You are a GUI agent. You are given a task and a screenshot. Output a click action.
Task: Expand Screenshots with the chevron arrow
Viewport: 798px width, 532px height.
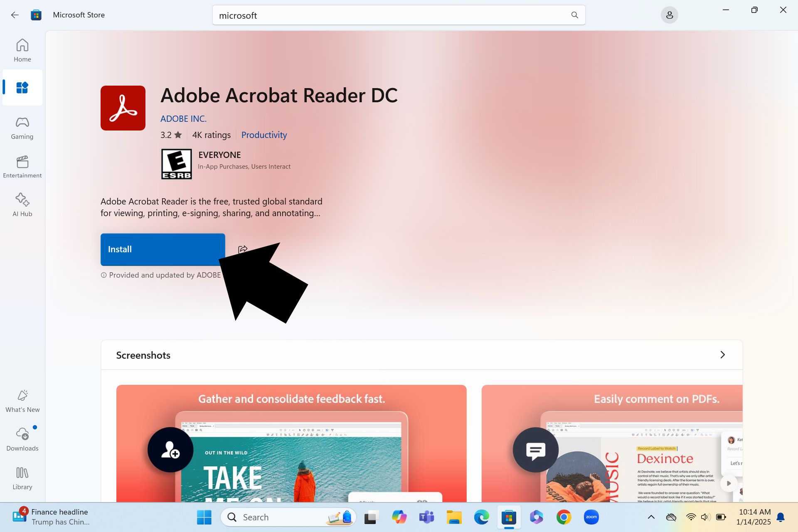click(x=722, y=355)
